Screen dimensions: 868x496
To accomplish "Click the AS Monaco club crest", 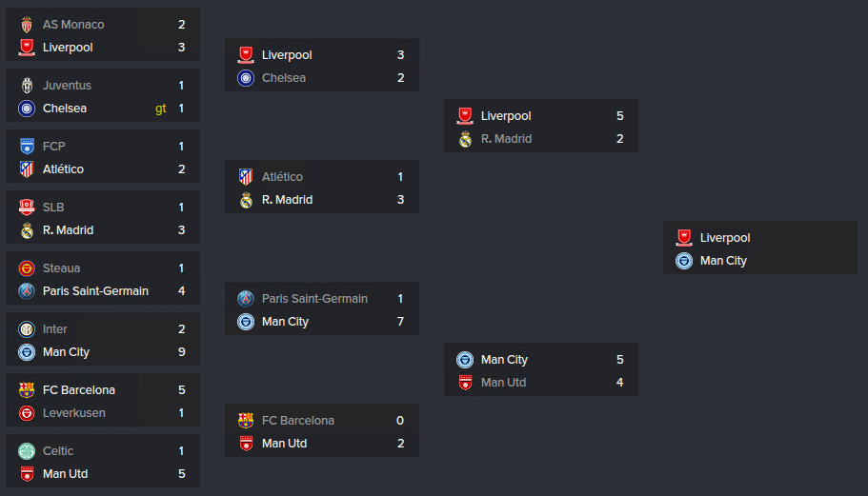I will (27, 25).
